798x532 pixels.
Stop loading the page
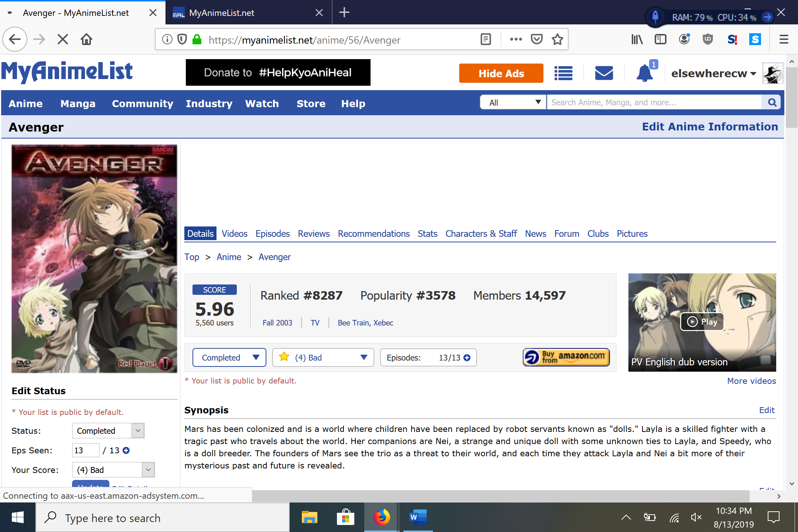pos(63,39)
